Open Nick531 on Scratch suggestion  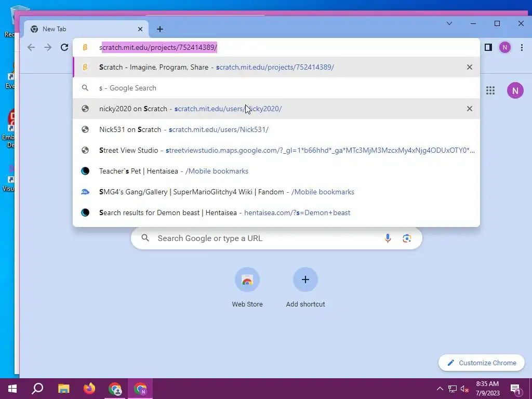[x=276, y=129]
